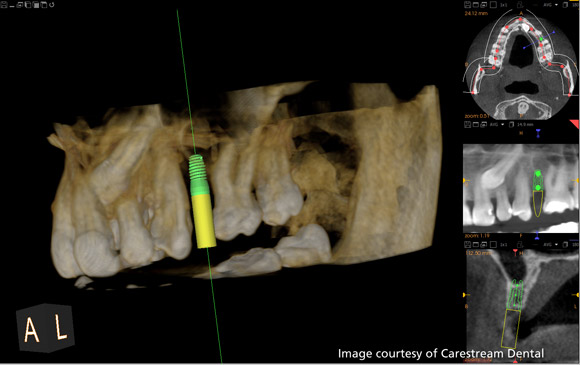Click the A L orientation cube
Screen dimensions: 580x365
click(45, 328)
